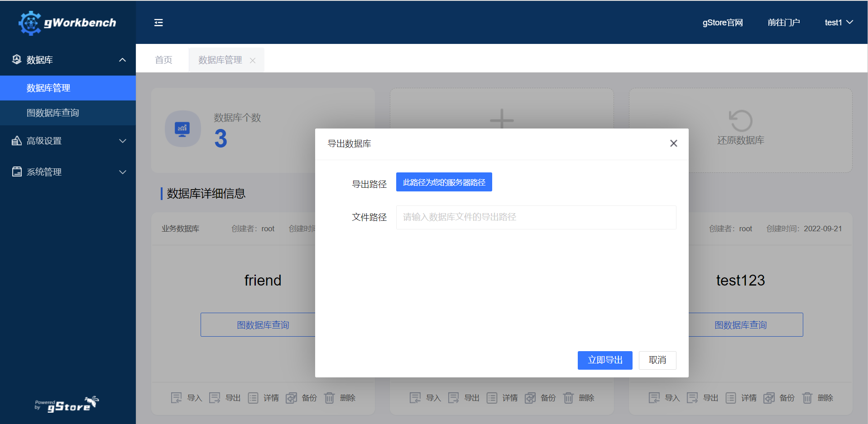Click the delete trash icon for friend database
This screenshot has width=868, height=424.
330,398
